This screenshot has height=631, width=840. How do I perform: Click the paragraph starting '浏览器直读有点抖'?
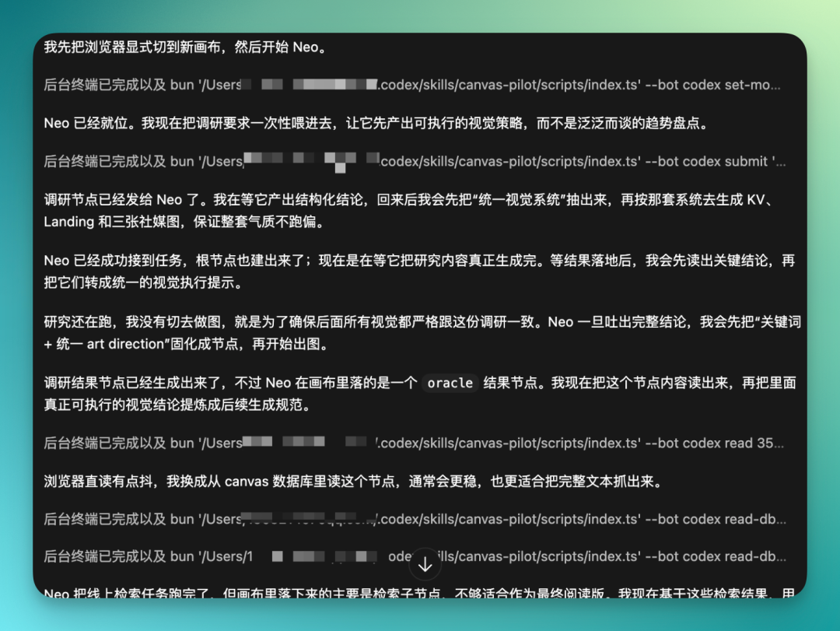point(354,482)
